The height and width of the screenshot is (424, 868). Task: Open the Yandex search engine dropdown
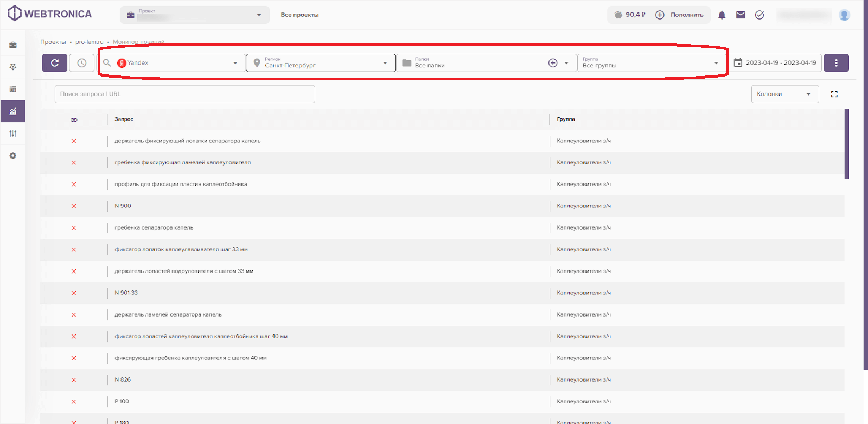170,63
